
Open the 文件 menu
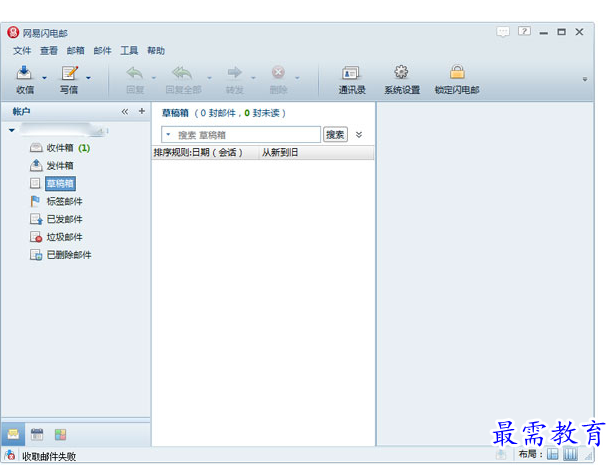coord(22,51)
